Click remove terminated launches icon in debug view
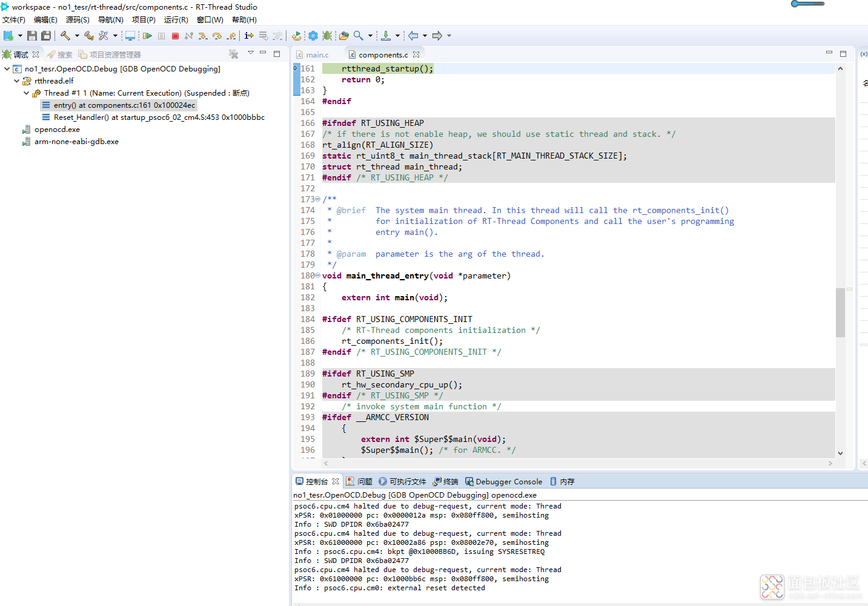 (x=233, y=54)
